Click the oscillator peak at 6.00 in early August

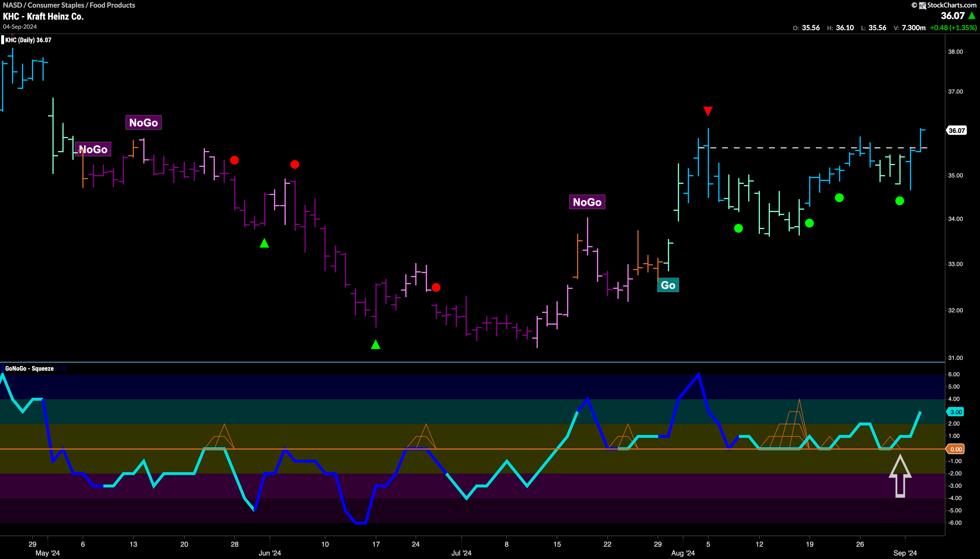(698, 374)
